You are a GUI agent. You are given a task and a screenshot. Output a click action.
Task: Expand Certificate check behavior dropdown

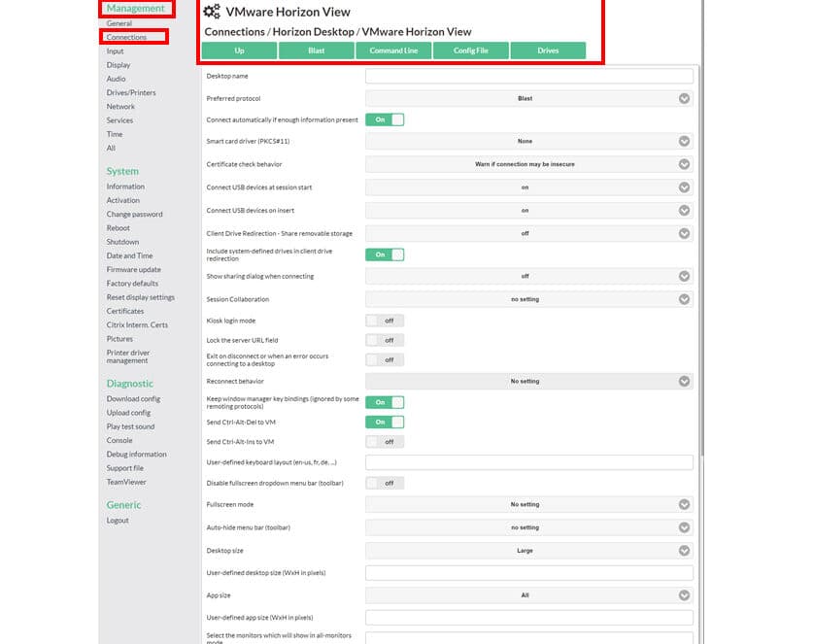click(528, 164)
